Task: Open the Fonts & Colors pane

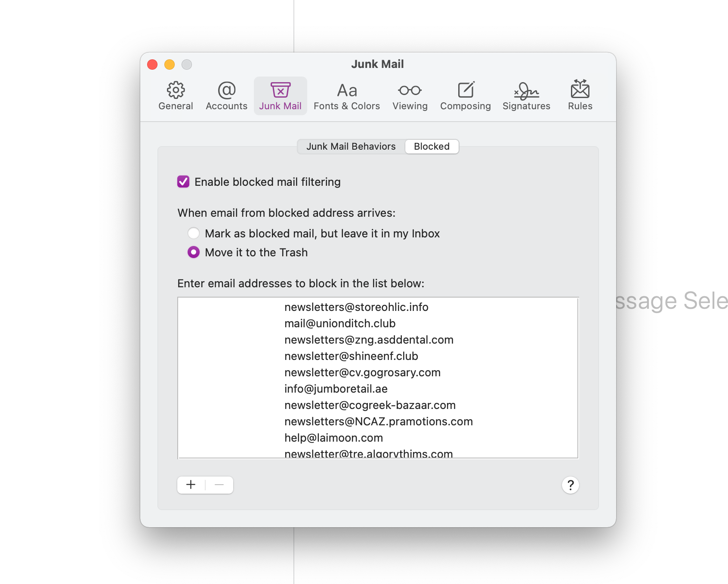Action: 347,95
